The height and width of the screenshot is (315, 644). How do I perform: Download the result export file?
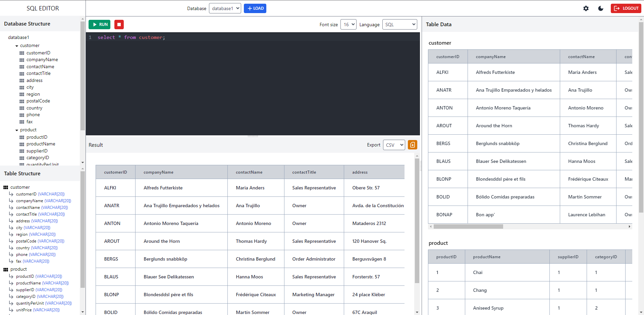pos(413,145)
